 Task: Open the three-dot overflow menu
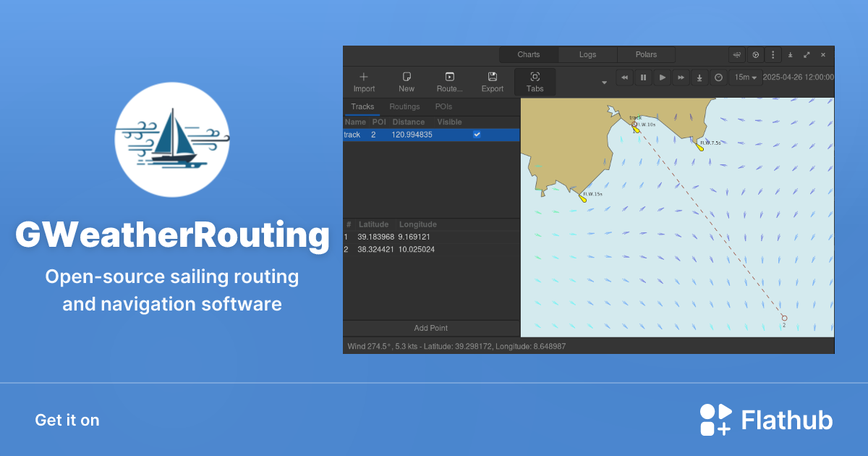773,54
